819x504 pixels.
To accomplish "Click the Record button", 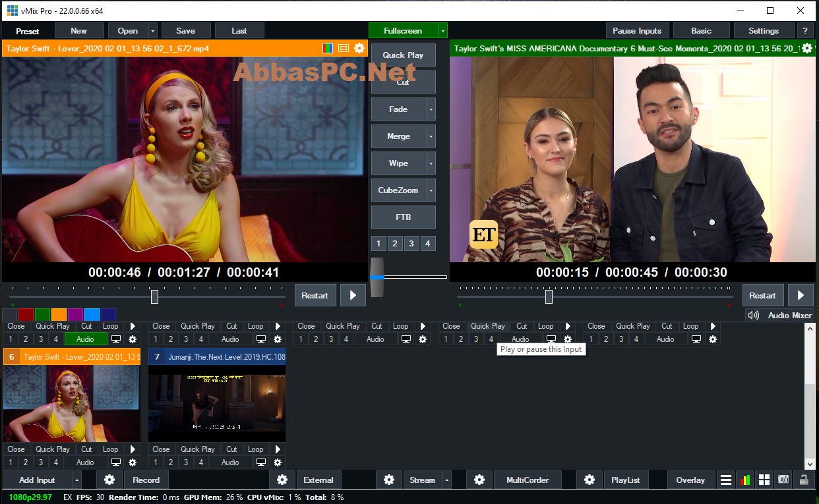I will (x=146, y=480).
